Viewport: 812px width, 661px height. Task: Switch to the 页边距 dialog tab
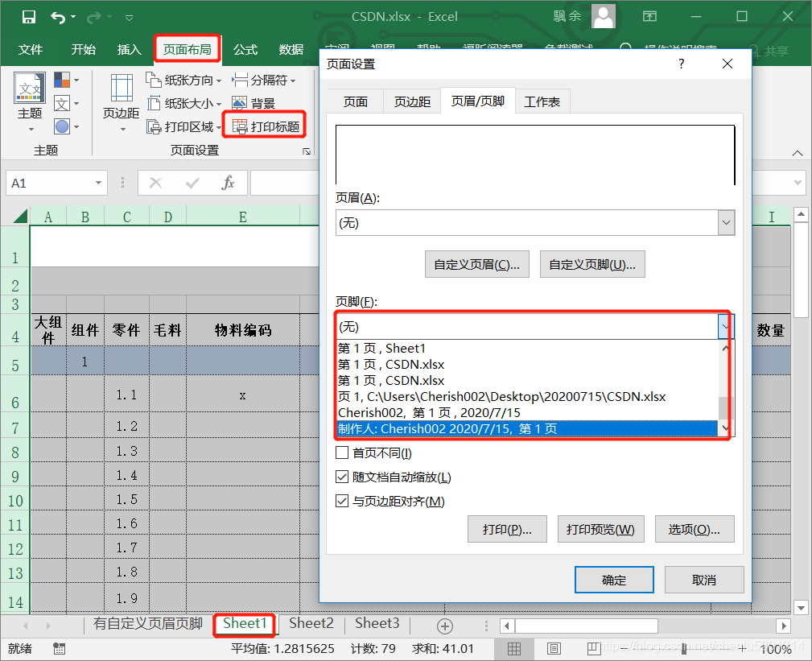pyautogui.click(x=412, y=102)
